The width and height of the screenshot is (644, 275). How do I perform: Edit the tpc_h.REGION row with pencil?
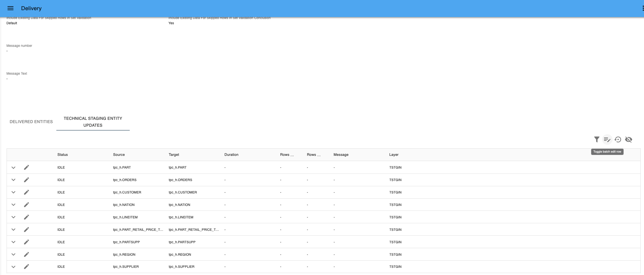click(x=27, y=255)
